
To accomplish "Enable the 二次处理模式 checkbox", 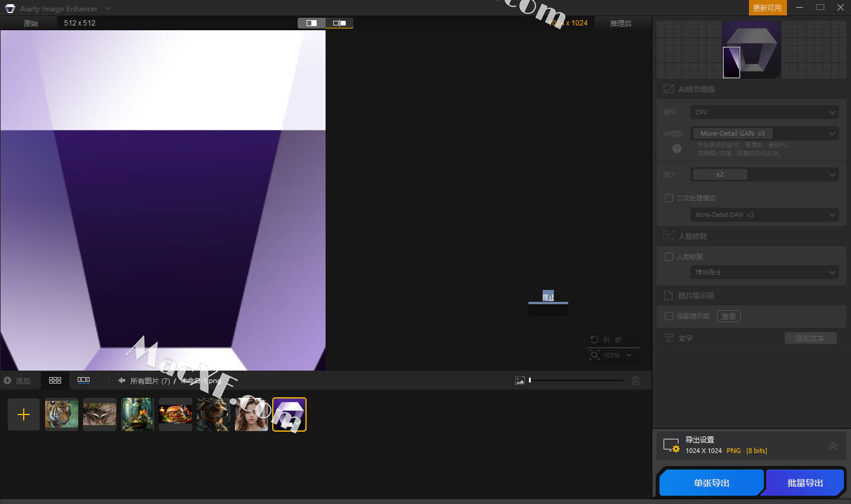I will pos(669,198).
